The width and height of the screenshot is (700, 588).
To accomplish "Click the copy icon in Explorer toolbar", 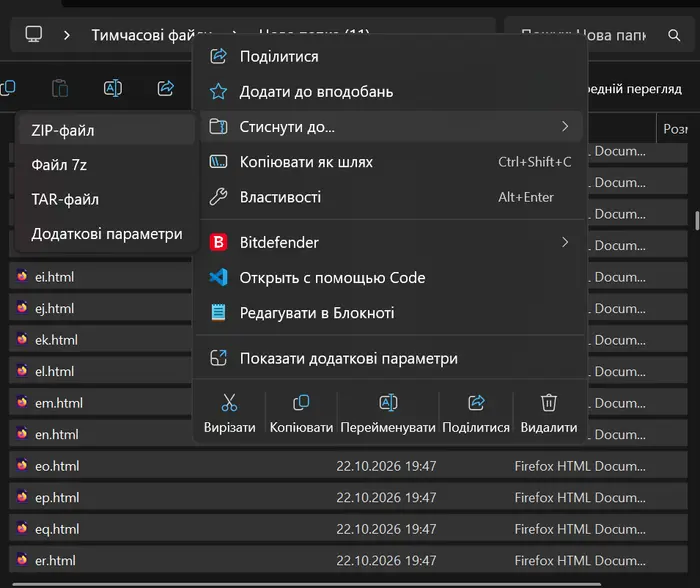I will click(x=8, y=88).
